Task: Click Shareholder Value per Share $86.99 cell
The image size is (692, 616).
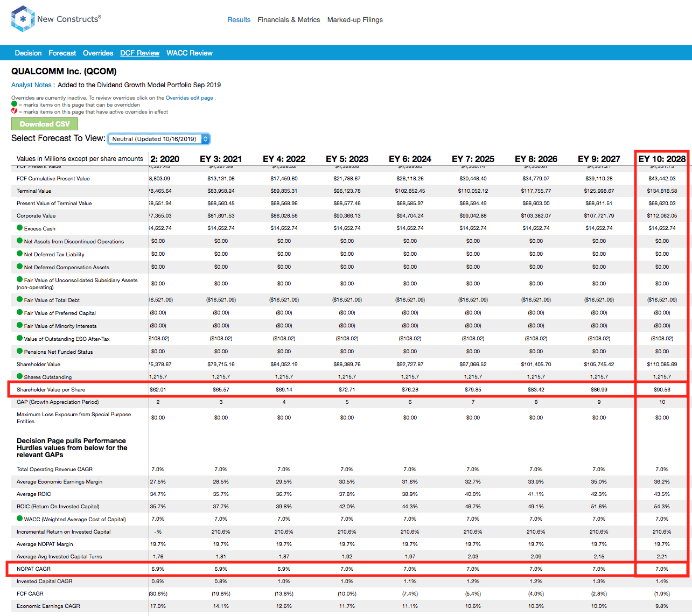Action: tap(599, 389)
